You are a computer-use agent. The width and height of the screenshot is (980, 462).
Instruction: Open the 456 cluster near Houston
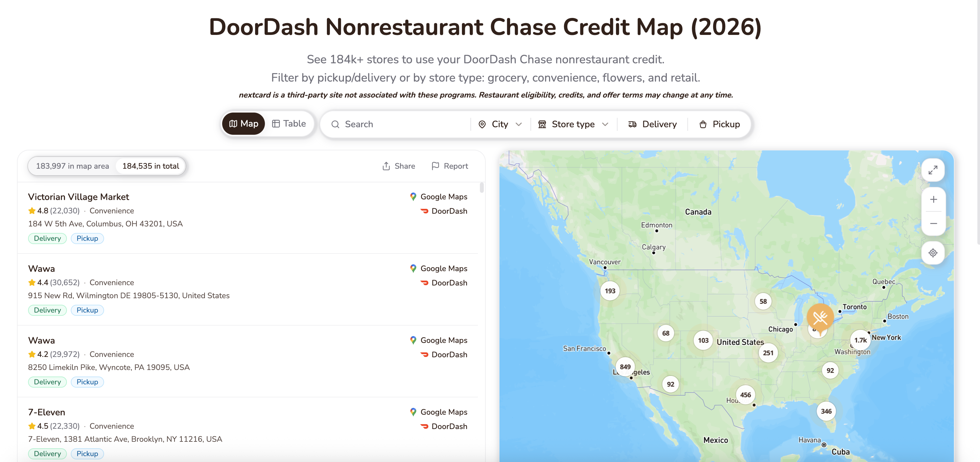point(745,395)
